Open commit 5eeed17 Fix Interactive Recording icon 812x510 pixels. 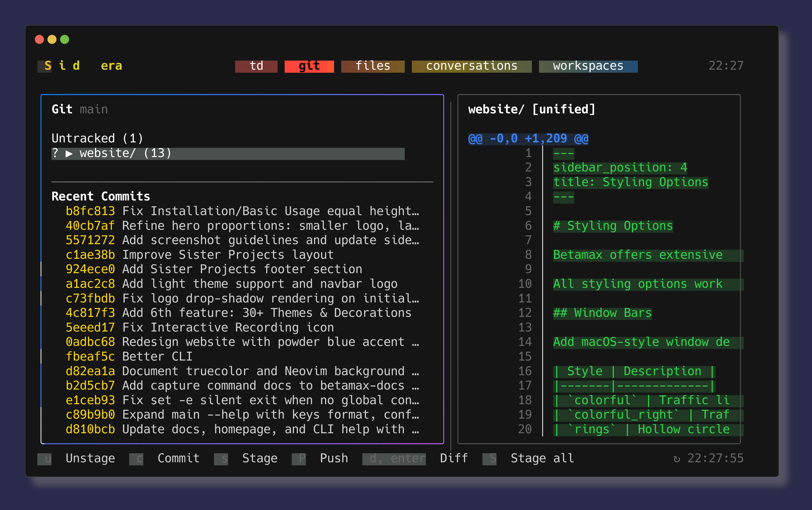pyautogui.click(x=200, y=327)
